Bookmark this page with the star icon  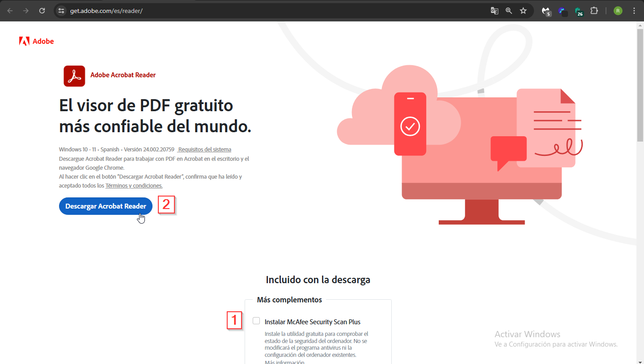(x=523, y=11)
